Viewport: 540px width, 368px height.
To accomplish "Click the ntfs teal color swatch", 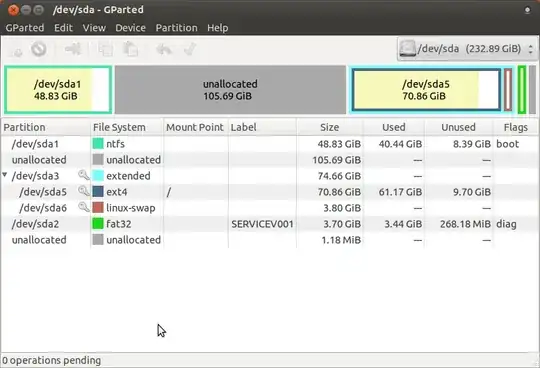I will pyautogui.click(x=98, y=144).
